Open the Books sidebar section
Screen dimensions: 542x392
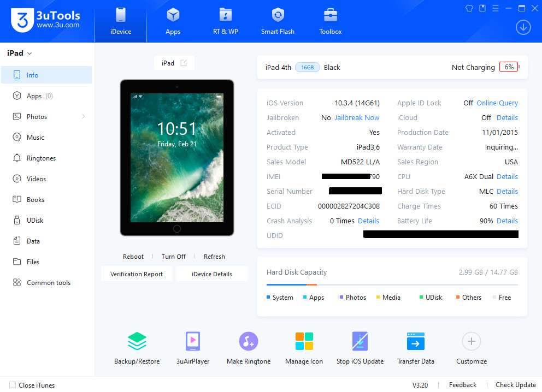click(x=46, y=199)
